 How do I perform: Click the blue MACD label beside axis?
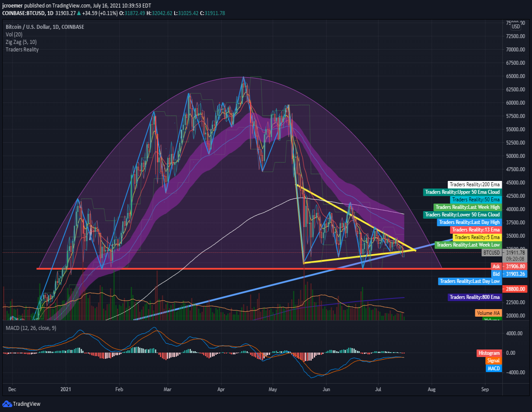coord(493,368)
